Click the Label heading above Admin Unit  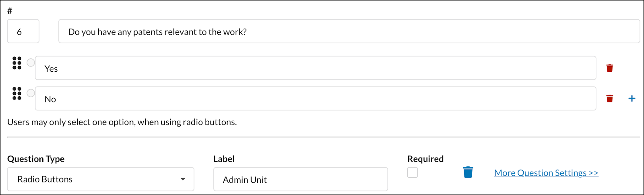point(224,159)
